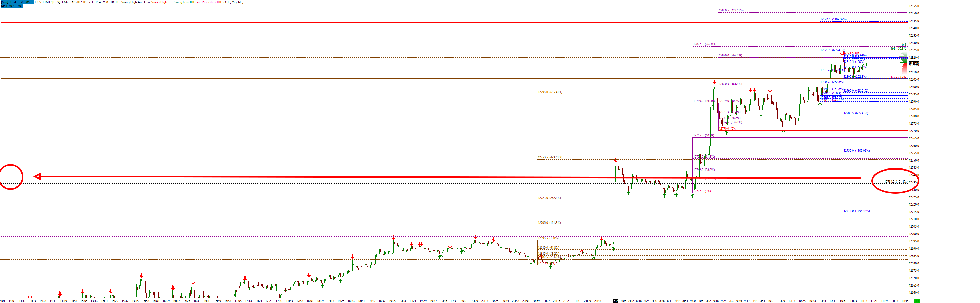The height and width of the screenshot is (303, 980).
Task: Click the highlighted Sim Trade position label
Action: point(17,2)
